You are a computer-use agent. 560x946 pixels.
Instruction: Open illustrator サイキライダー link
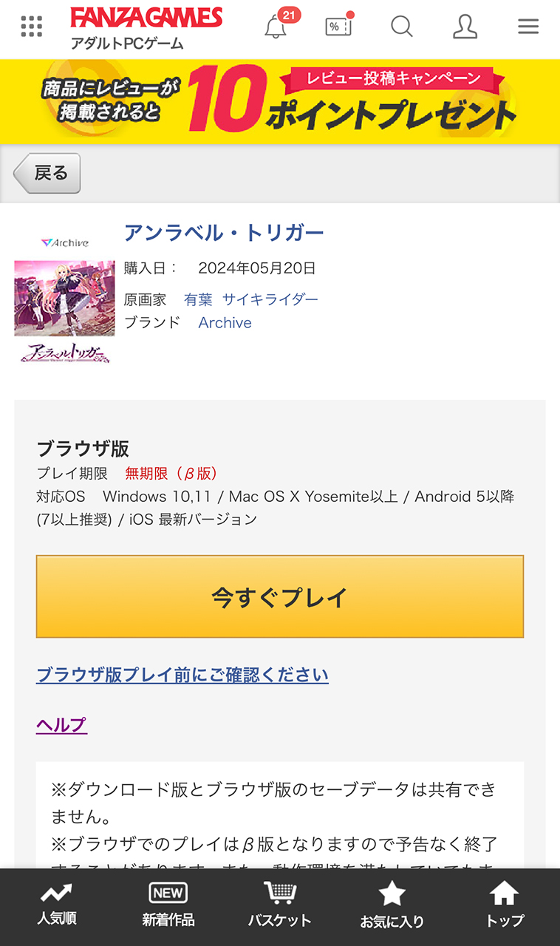tap(270, 299)
